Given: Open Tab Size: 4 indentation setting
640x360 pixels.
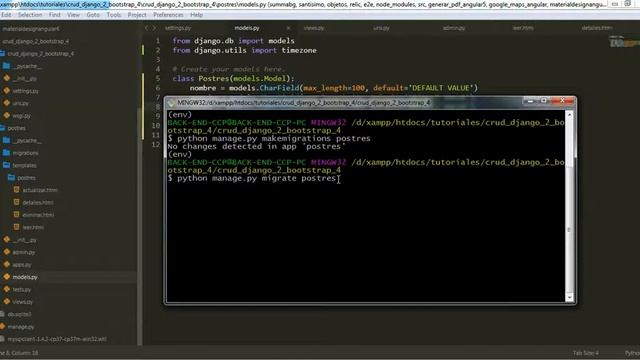Looking at the screenshot, I should [586, 353].
